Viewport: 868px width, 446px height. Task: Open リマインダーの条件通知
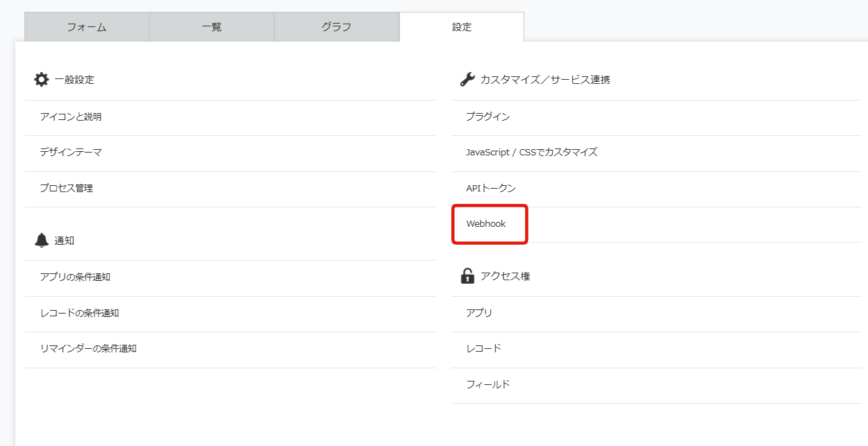pyautogui.click(x=88, y=348)
